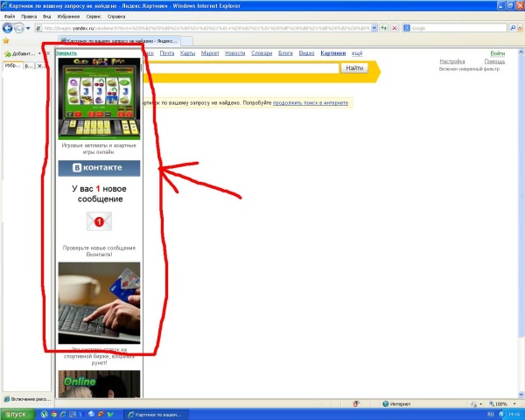
Task: Open the Картинок по вашем... taskbar button
Action: click(x=155, y=415)
